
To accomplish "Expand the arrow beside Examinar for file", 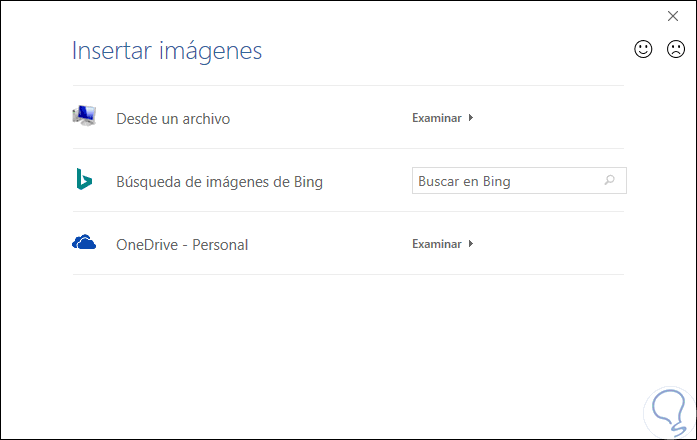I will 471,118.
